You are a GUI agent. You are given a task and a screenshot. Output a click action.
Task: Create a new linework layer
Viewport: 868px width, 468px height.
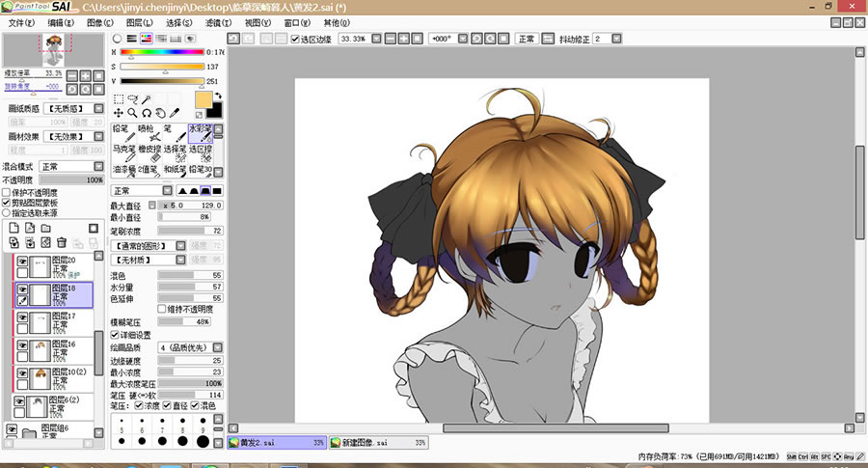pyautogui.click(x=30, y=228)
